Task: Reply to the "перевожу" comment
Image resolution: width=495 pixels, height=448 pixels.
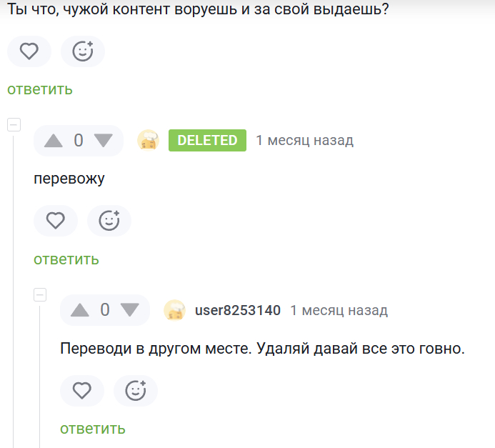Action: (x=66, y=259)
